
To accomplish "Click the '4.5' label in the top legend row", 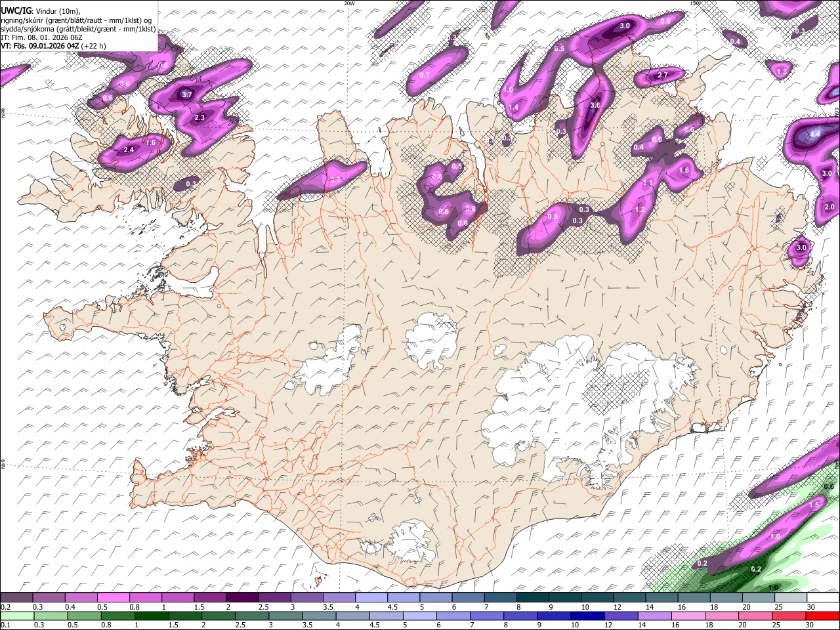I will click(392, 608).
